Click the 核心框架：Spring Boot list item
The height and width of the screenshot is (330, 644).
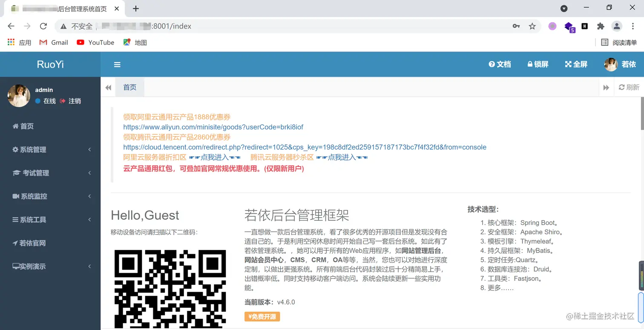pos(523,223)
